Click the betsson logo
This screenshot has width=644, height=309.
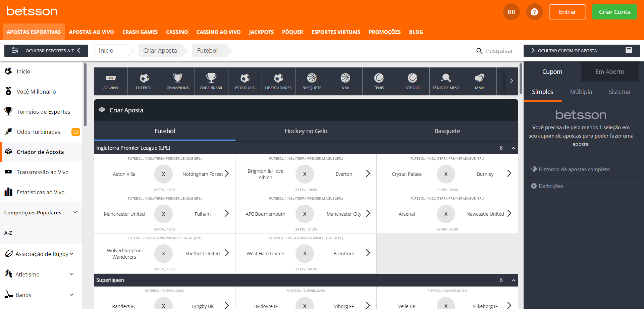32,11
